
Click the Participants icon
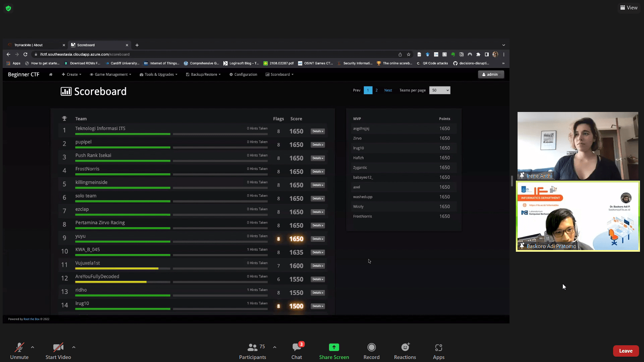[252, 348]
